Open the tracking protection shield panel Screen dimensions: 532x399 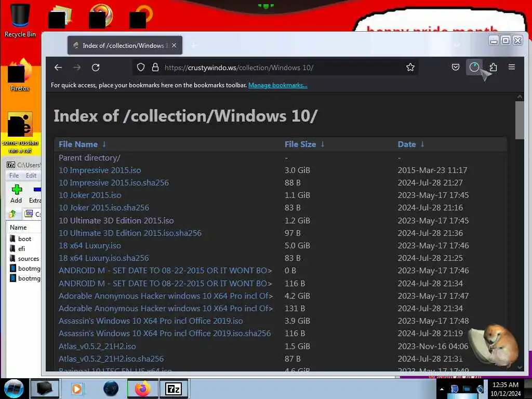point(141,67)
